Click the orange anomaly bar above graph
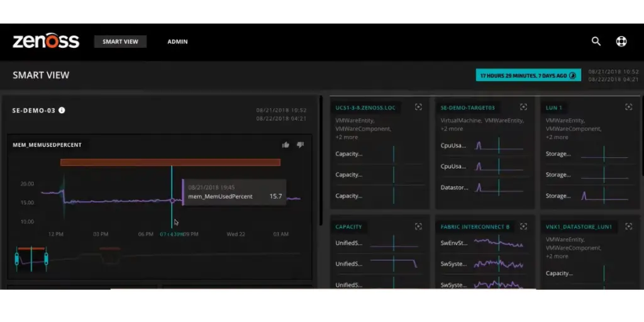Image resolution: width=644 pixels, height=322 pixels. (x=170, y=162)
